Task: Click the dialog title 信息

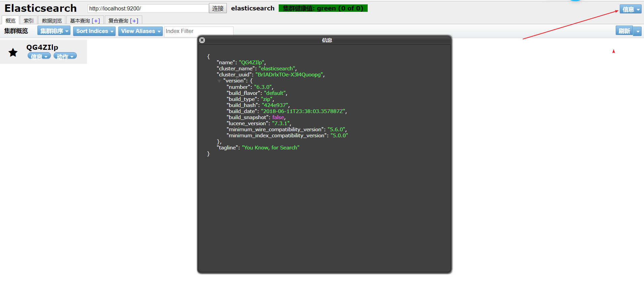Action: [x=327, y=40]
